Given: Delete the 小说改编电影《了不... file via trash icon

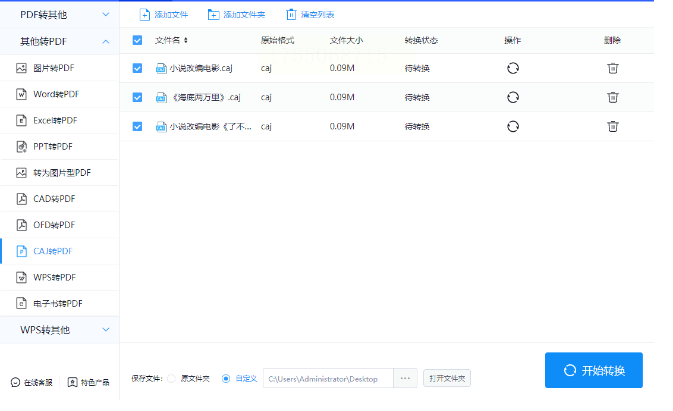Looking at the screenshot, I should point(613,127).
